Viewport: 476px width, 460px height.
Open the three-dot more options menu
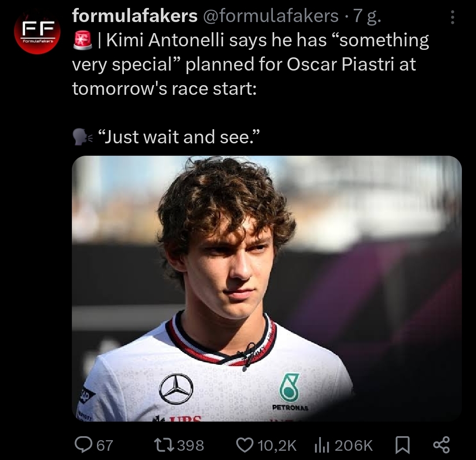452,18
